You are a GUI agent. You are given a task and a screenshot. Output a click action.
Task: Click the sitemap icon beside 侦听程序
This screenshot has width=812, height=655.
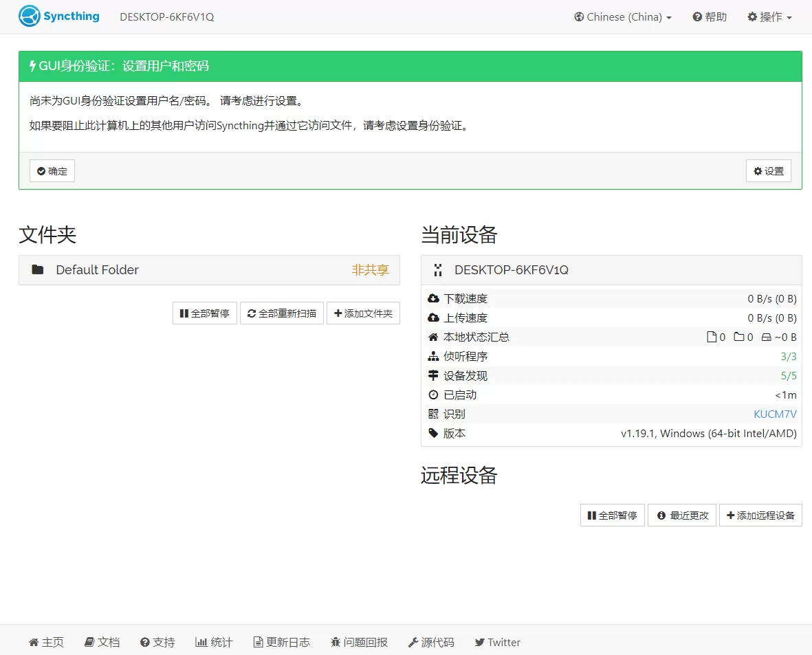[x=433, y=356]
